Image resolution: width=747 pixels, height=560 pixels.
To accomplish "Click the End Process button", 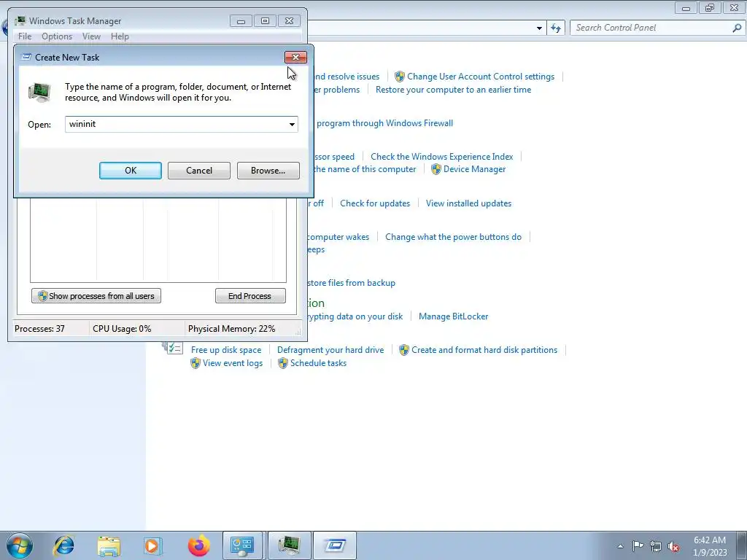I will tap(250, 296).
